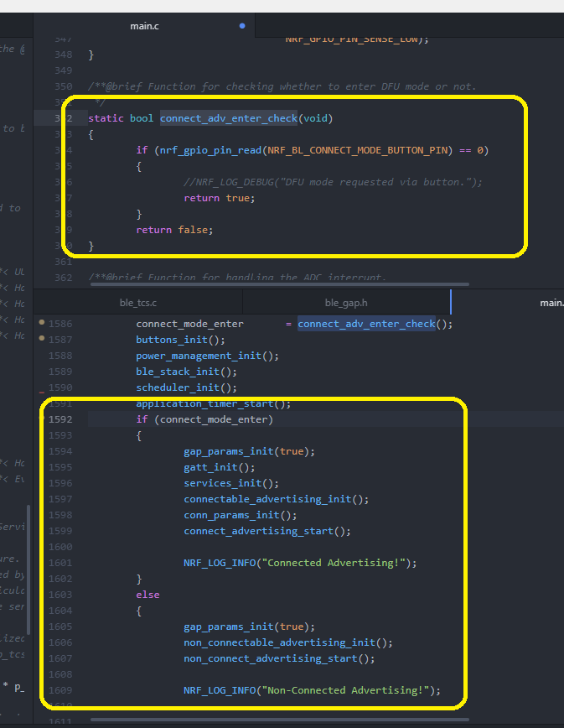The height and width of the screenshot is (728, 564).
Task: Open the ble_gap.h tab
Action: (x=346, y=303)
